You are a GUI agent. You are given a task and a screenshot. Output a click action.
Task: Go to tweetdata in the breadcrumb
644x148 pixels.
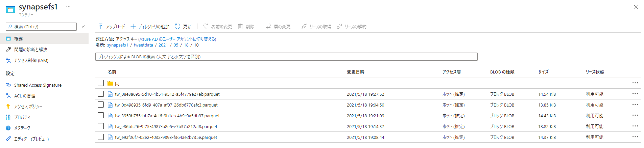coord(143,45)
